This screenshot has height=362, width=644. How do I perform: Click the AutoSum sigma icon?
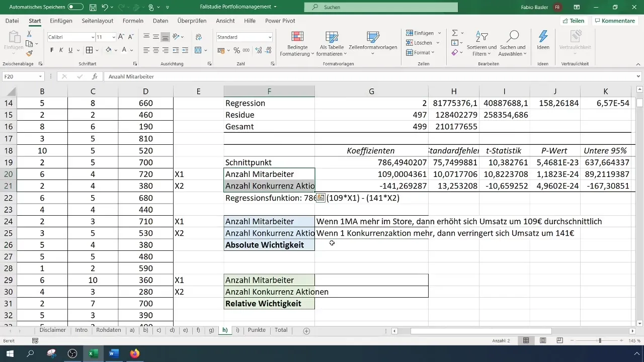point(455,33)
